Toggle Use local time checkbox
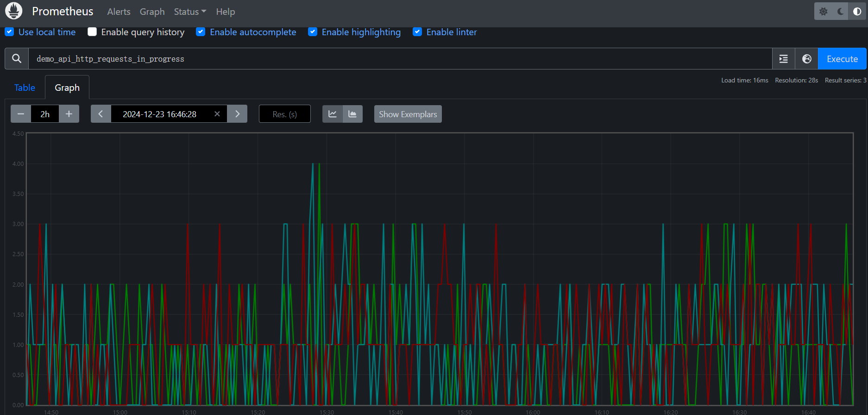Screen dimensions: 868x415 coord(9,32)
